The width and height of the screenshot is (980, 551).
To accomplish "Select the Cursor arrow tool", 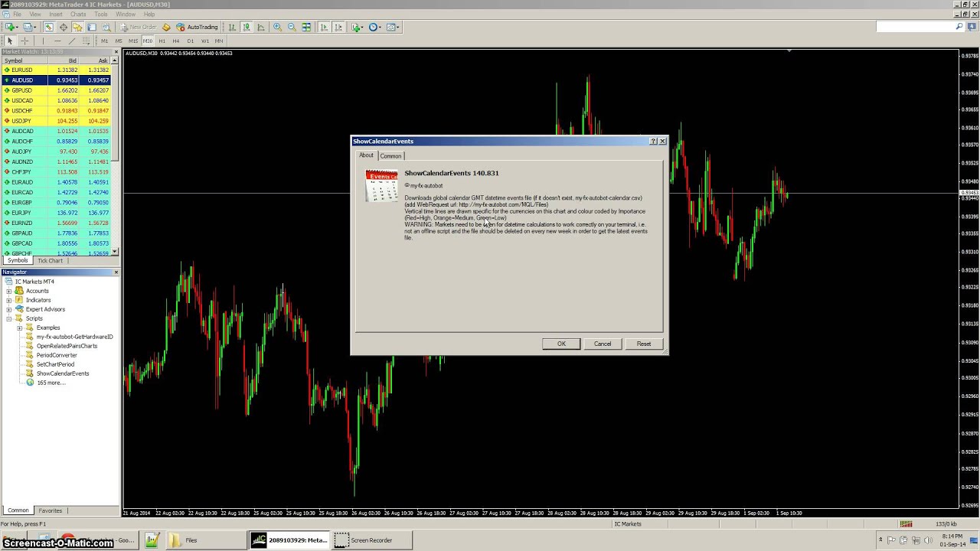I will tap(10, 41).
